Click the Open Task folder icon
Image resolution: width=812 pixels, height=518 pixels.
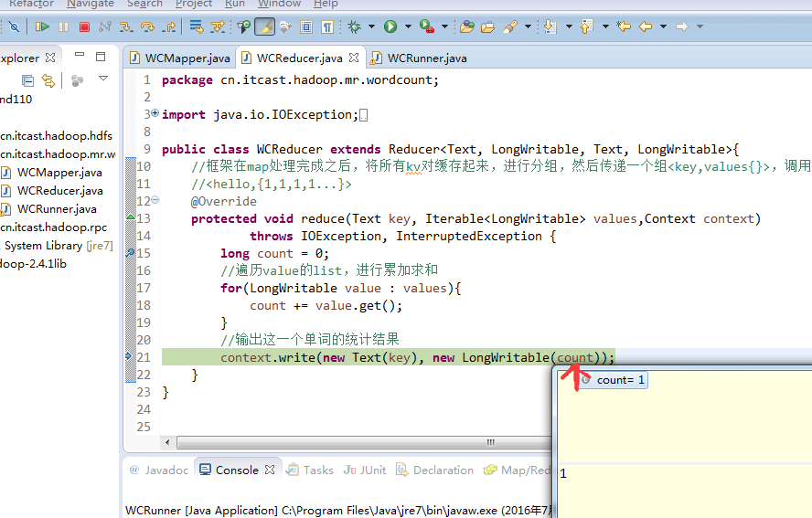(x=487, y=26)
